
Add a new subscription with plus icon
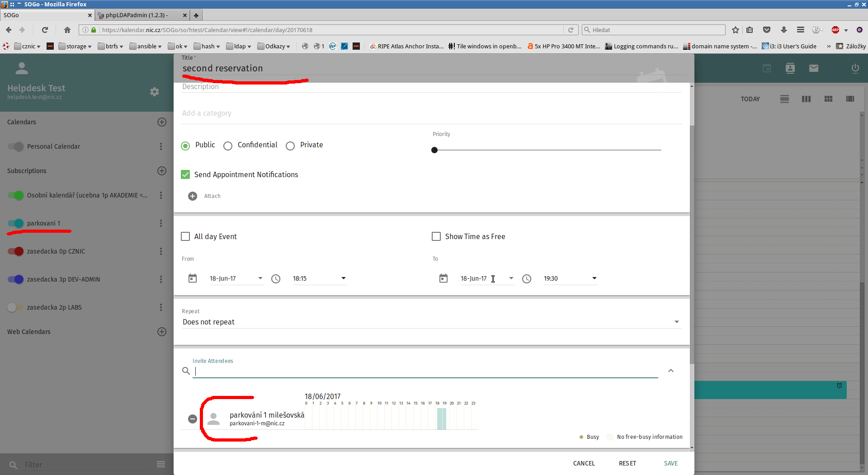point(162,171)
